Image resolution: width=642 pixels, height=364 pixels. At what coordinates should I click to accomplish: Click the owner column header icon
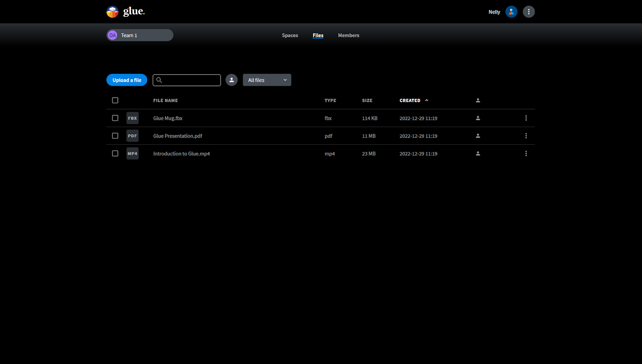click(x=478, y=101)
